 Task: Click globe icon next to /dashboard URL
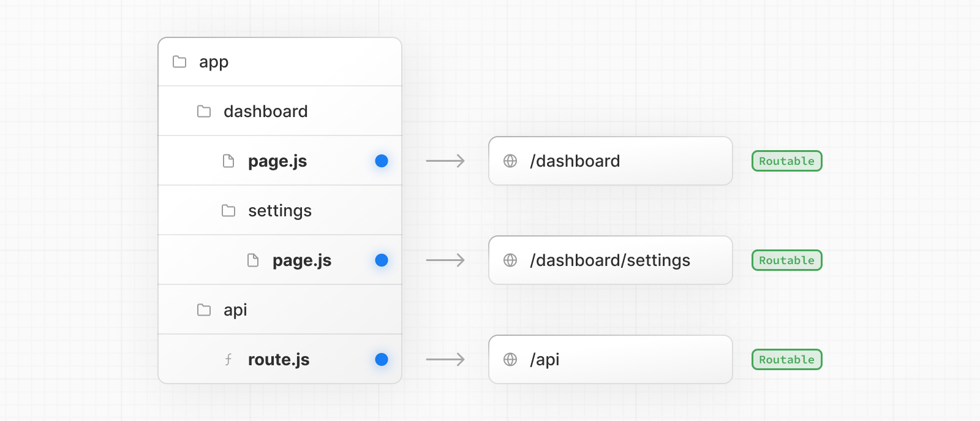click(x=510, y=161)
